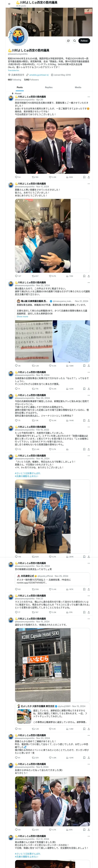Switch to the Replies tab
This screenshot has height=868, width=98.
(49, 87)
